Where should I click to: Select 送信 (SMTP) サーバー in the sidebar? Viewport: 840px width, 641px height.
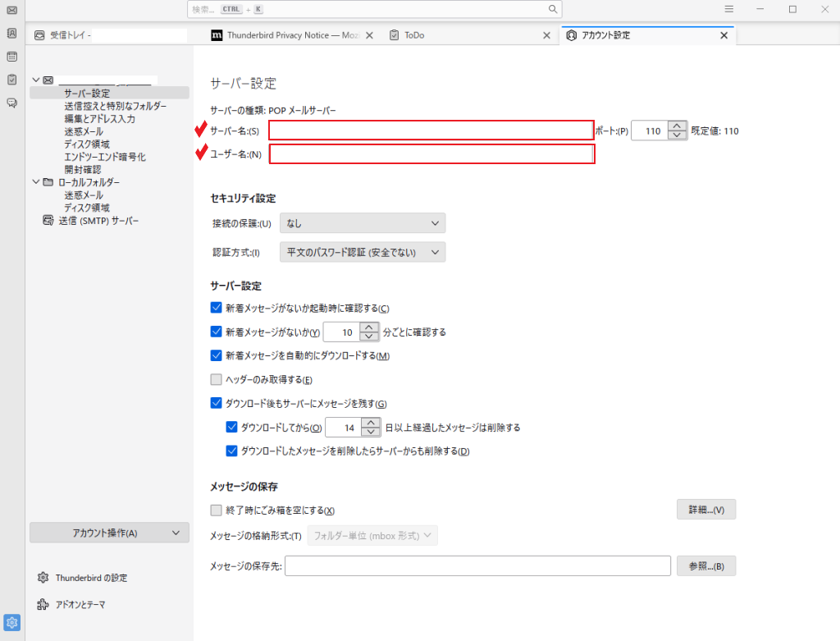[x=98, y=221]
